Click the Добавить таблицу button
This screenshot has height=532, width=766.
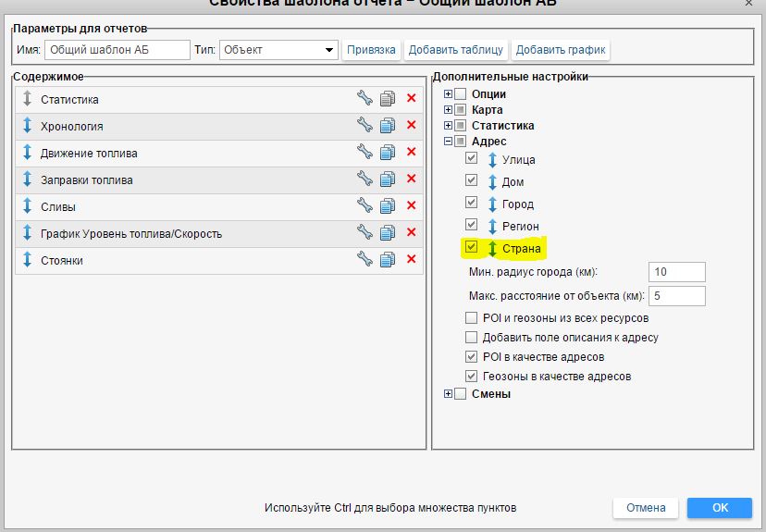click(x=455, y=50)
